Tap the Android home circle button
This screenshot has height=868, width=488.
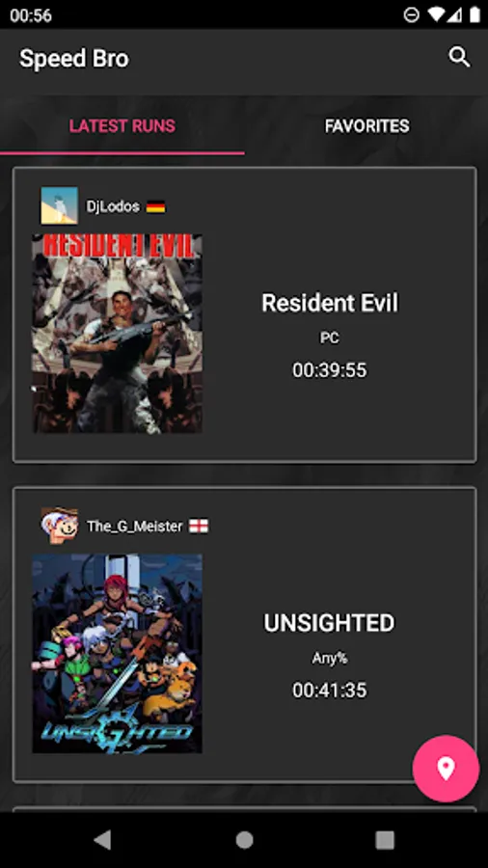coord(244,840)
